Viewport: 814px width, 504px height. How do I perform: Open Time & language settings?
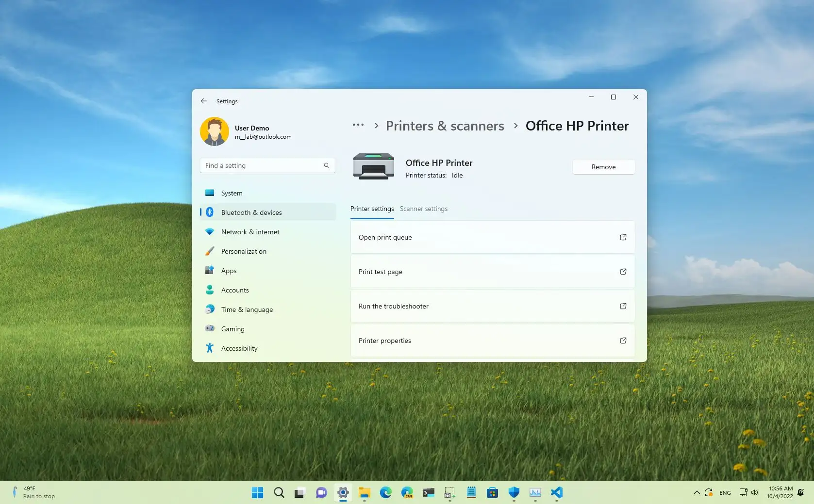tap(247, 309)
